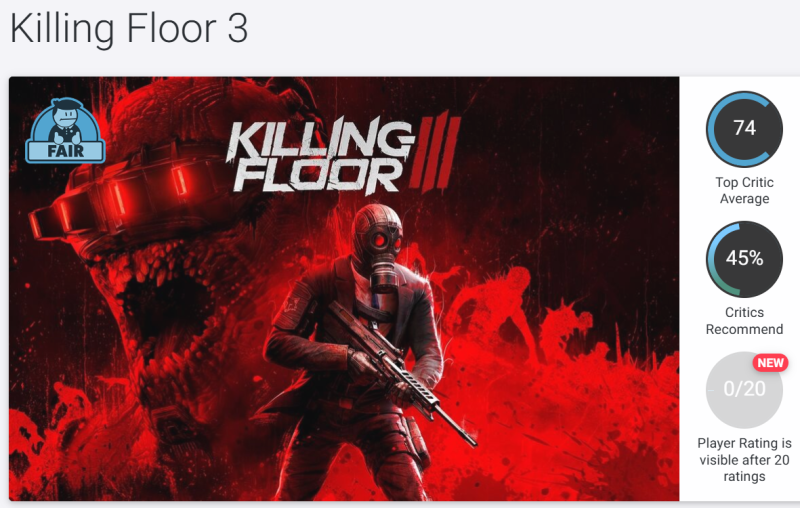Click the FAIR rating badge icon

[x=65, y=131]
